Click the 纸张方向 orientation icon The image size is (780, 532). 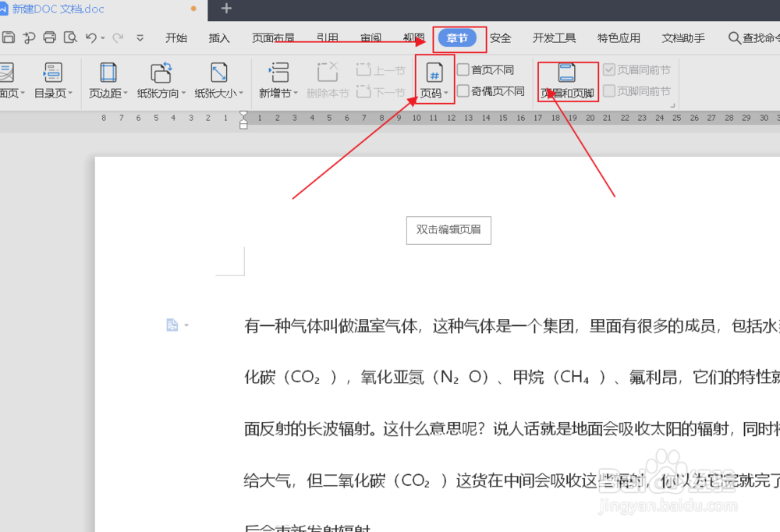coord(161,73)
